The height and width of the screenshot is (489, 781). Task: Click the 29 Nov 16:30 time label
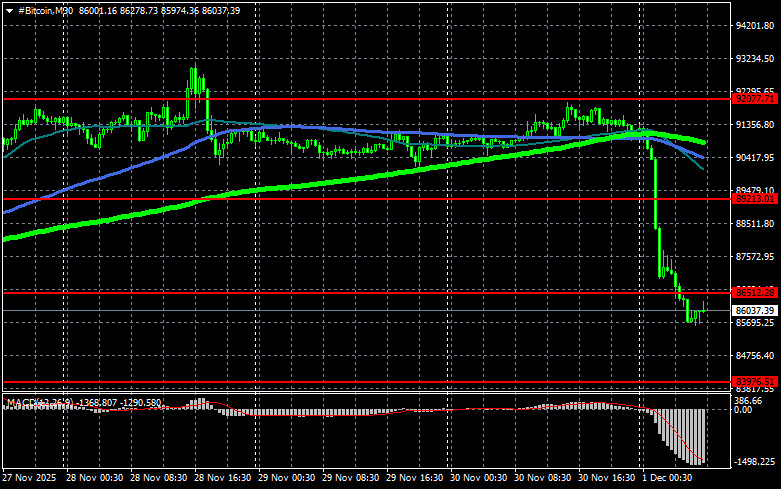coord(414,478)
